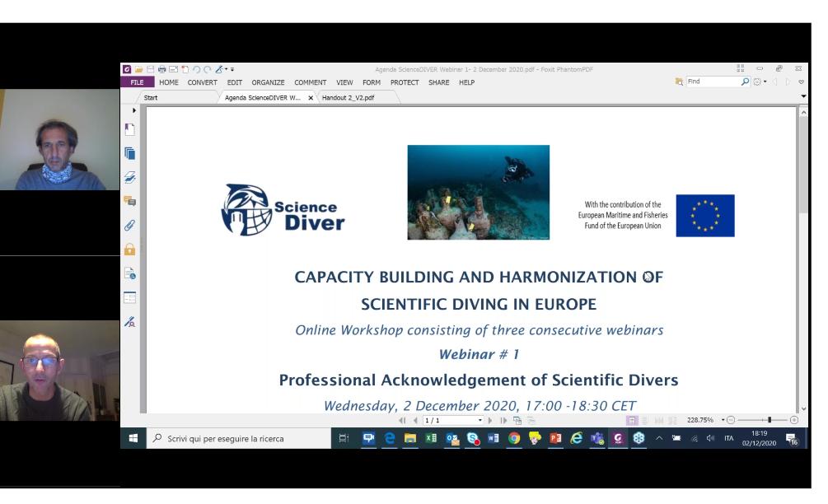
Task: Open the CONVERT ribbon tab
Action: pos(202,82)
